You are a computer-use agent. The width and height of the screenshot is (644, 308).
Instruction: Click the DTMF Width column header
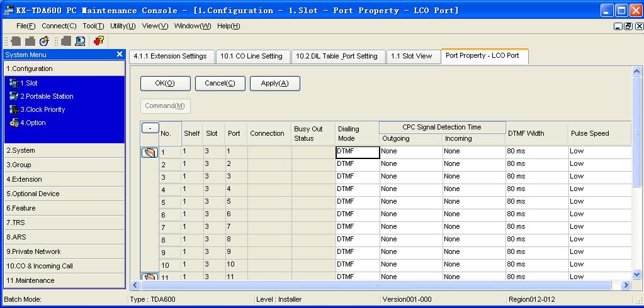(x=537, y=134)
